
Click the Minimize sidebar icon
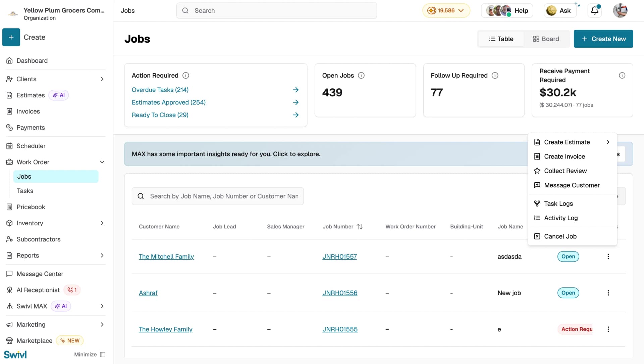tap(103, 355)
